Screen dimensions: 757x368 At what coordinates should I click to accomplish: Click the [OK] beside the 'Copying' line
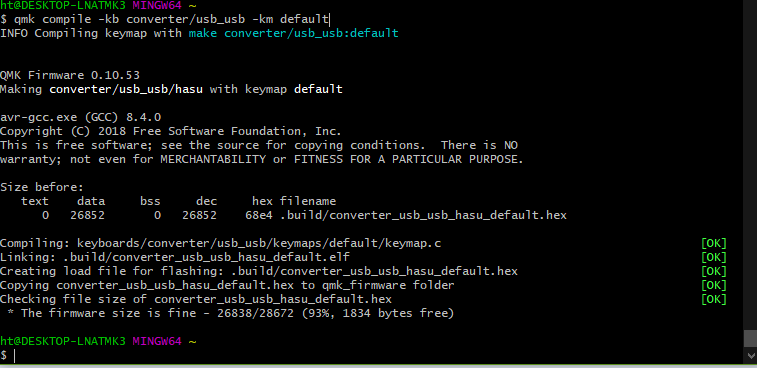714,285
